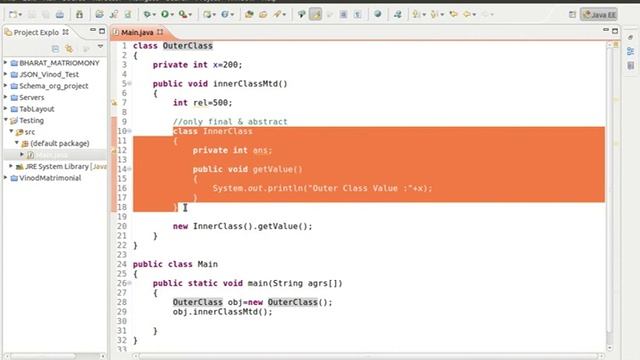Image resolution: width=640 pixels, height=360 pixels.
Task: Maximize the editor area
Action: click(x=615, y=31)
